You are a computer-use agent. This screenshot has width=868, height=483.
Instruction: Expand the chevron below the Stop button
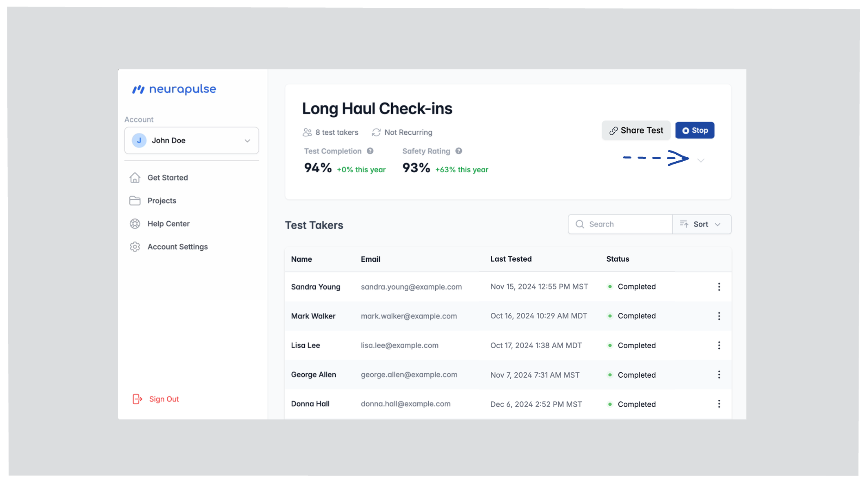(700, 160)
